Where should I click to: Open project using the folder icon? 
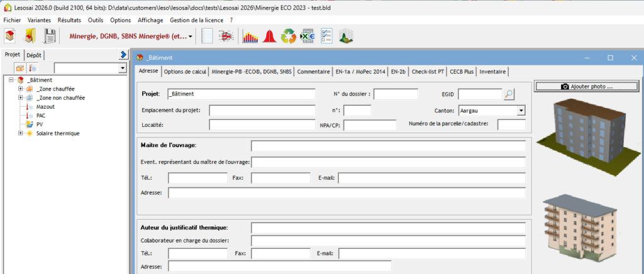point(30,36)
